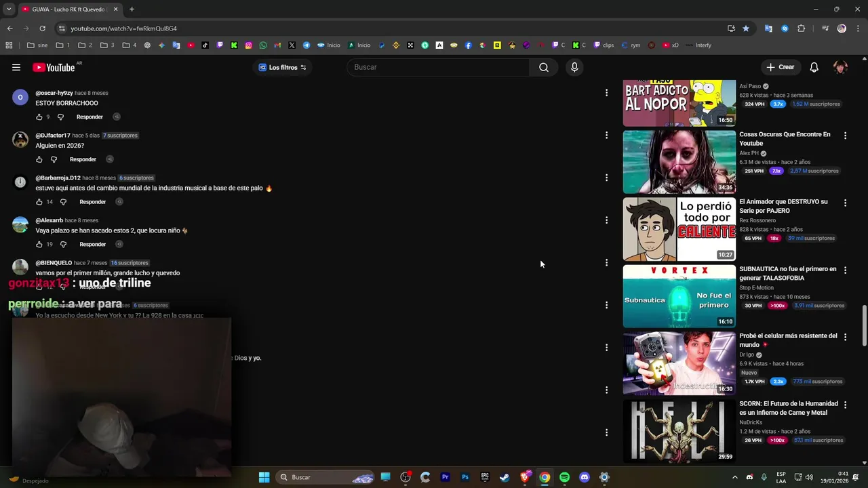Viewport: 868px width, 488px height.
Task: Open the YouTube hamburger guide menu
Action: point(16,67)
